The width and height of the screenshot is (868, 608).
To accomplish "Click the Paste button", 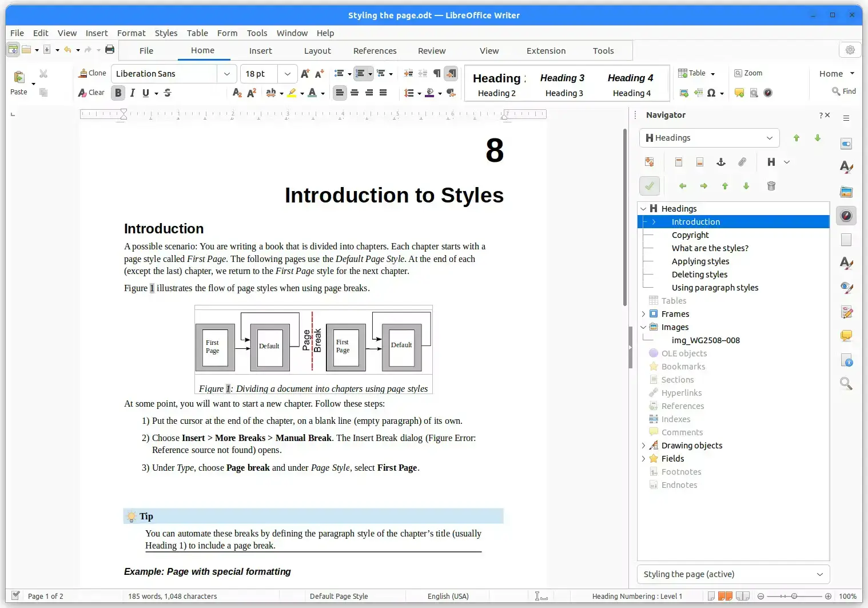I will [19, 83].
